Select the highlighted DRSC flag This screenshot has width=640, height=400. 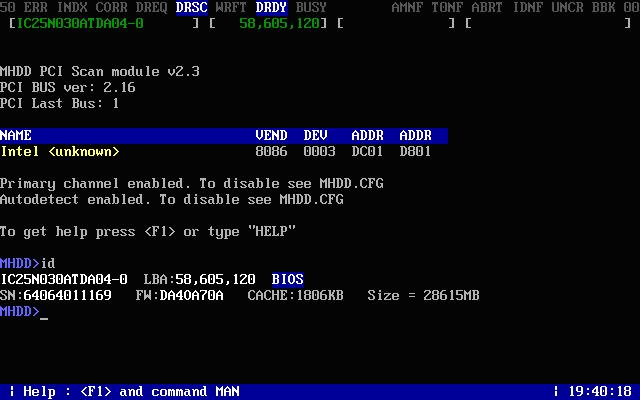[x=191, y=7]
